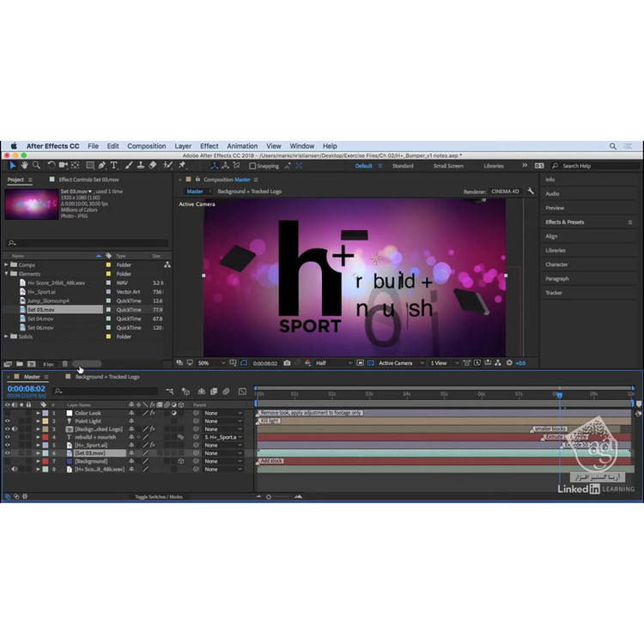644x644 pixels.
Task: Switch to Background + Tracked Logo timeline tab
Action: pyautogui.click(x=106, y=377)
